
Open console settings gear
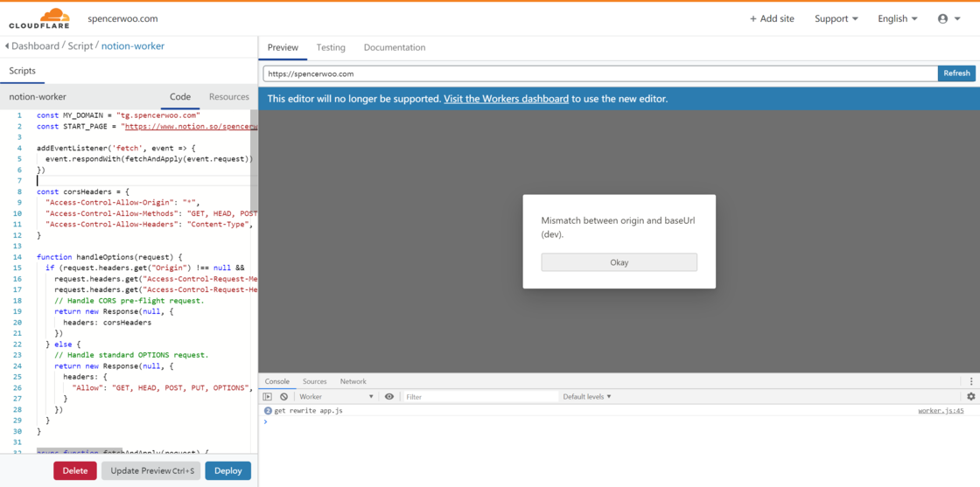970,397
